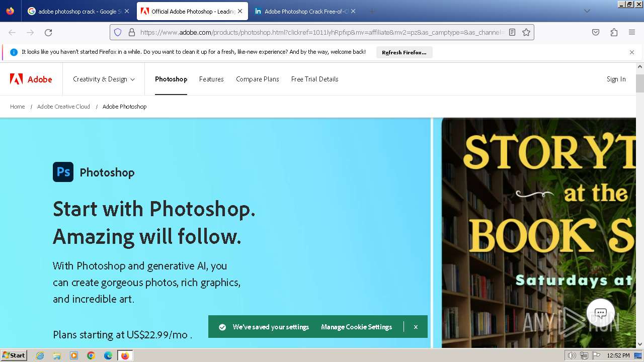Click the Start with Photoshop heading

click(x=154, y=222)
